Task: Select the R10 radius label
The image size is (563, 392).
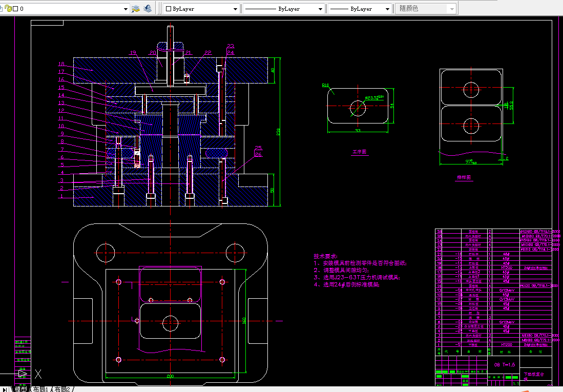Action: pos(325,86)
